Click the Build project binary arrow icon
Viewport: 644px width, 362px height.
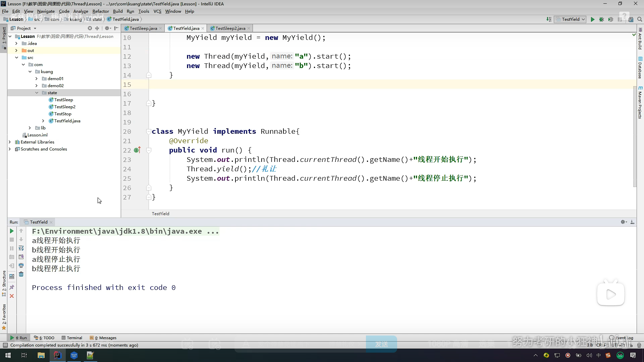549,19
